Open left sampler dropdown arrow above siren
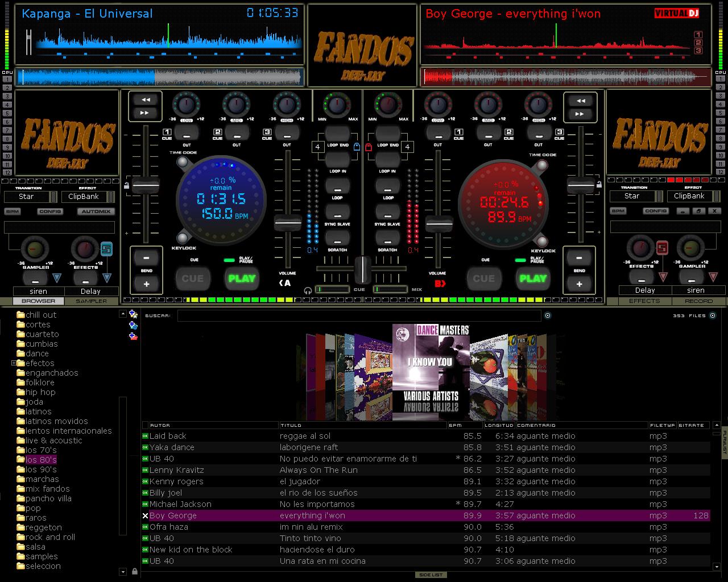The width and height of the screenshot is (728, 582). click(57, 278)
